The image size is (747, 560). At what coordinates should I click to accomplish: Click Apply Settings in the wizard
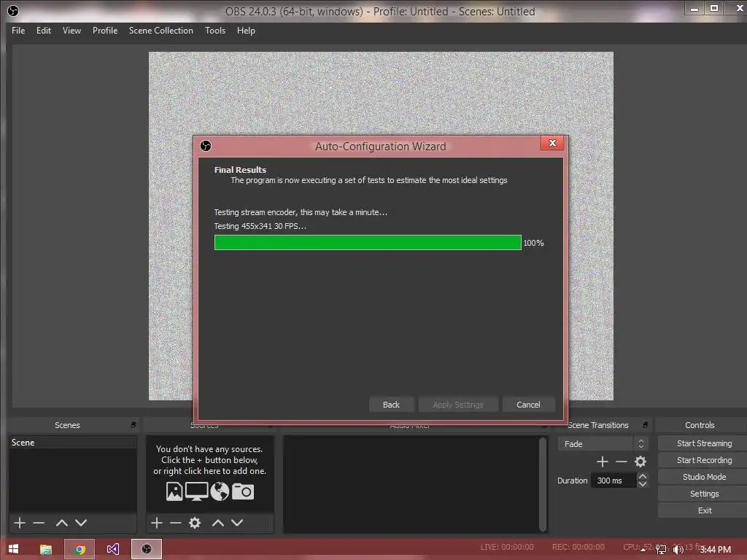click(x=458, y=405)
